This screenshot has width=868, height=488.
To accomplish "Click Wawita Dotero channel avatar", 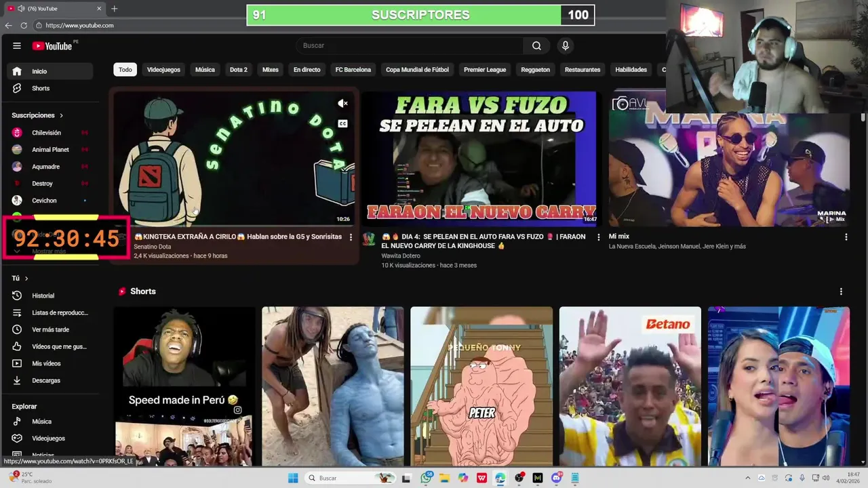I will 369,239.
